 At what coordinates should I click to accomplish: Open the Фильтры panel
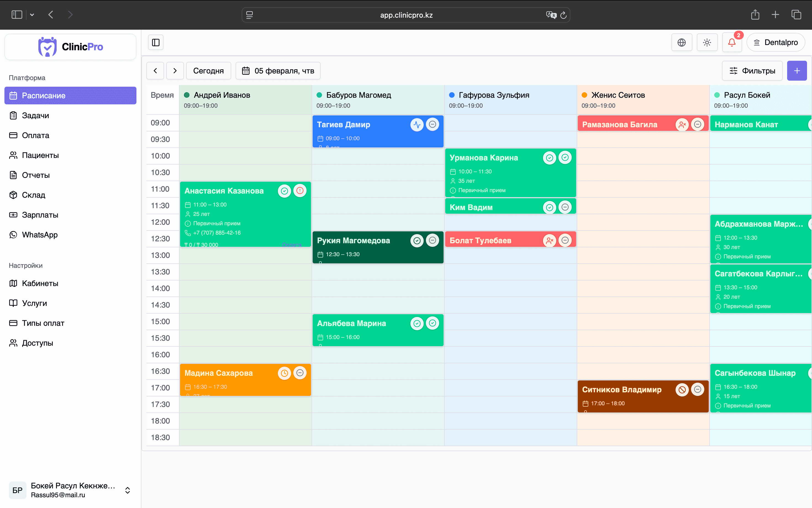coord(752,71)
